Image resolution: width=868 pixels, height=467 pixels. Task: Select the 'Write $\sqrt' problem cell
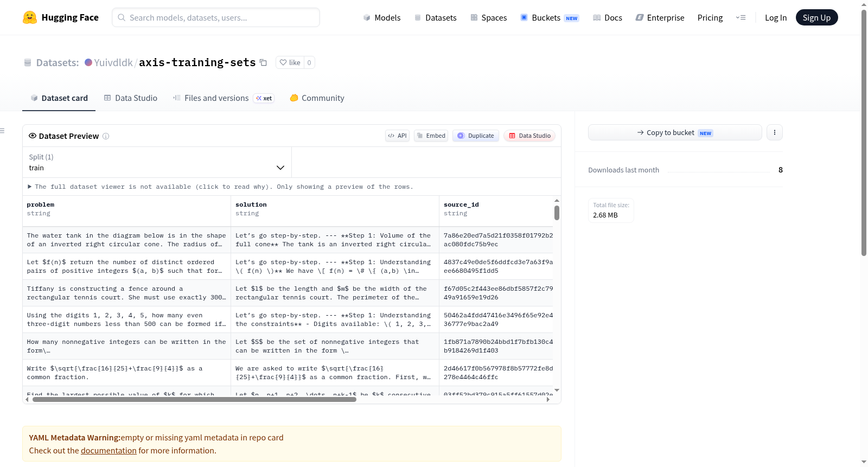tap(127, 373)
